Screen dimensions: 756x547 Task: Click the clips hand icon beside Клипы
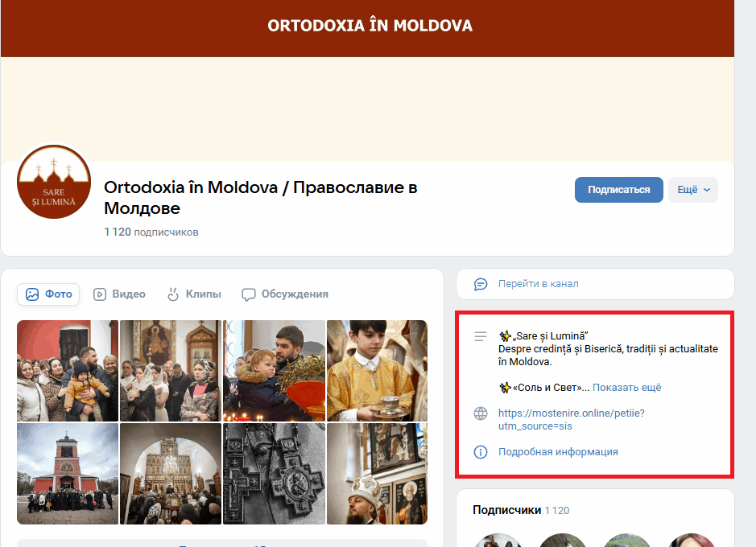tap(173, 294)
